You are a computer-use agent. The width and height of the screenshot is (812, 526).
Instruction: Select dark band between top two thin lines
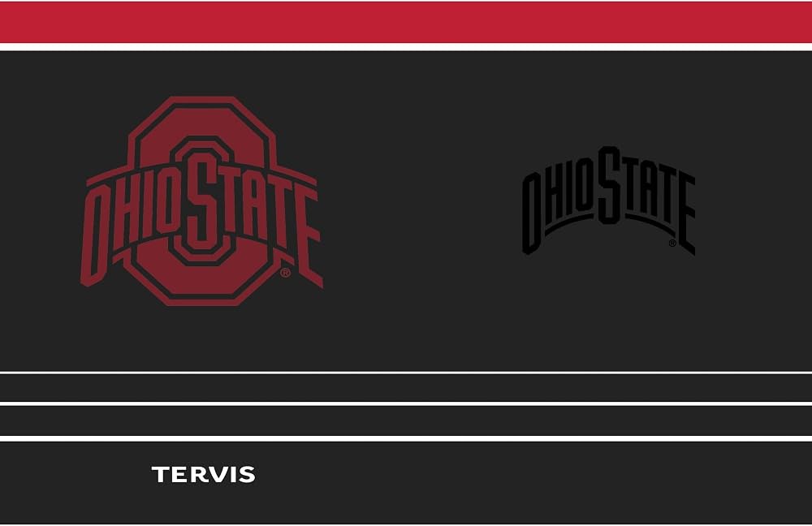(x=406, y=388)
